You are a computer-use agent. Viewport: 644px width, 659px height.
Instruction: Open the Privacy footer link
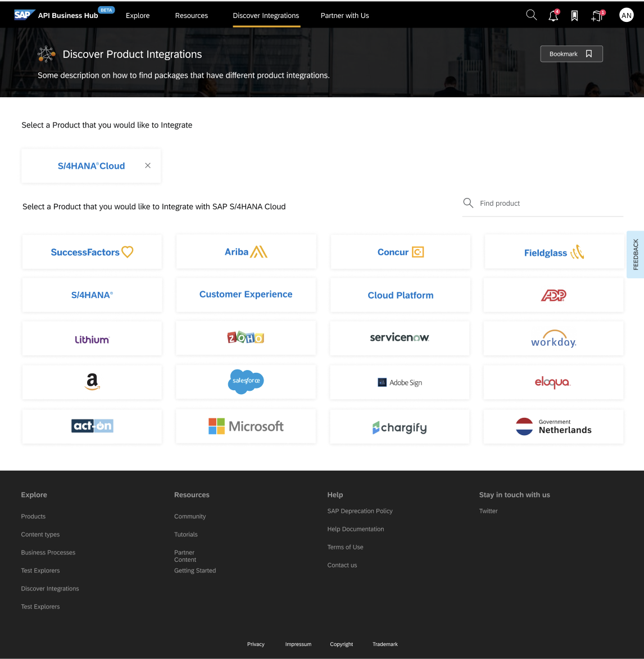pyautogui.click(x=255, y=644)
